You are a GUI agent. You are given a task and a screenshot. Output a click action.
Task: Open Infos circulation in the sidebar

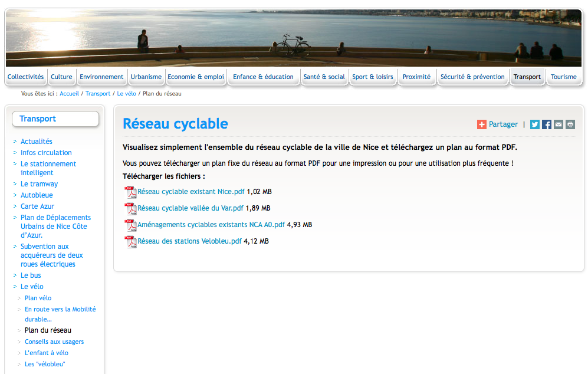coord(46,153)
